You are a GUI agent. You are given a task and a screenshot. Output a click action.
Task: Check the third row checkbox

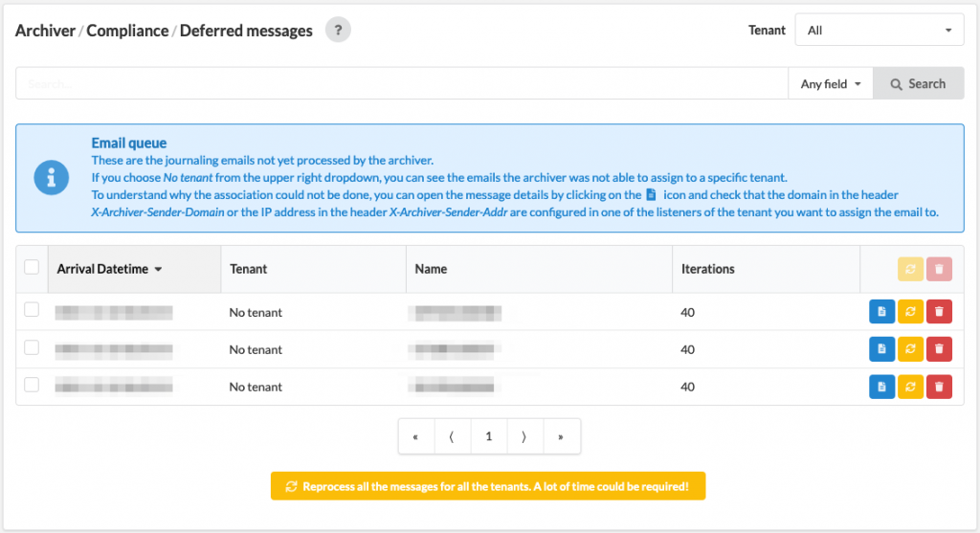pyautogui.click(x=32, y=385)
